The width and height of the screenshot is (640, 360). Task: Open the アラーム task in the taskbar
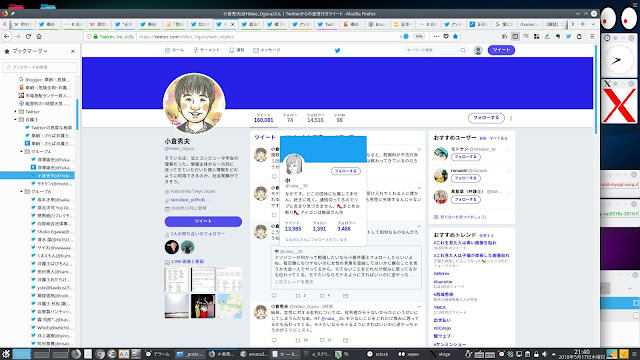pos(158,354)
